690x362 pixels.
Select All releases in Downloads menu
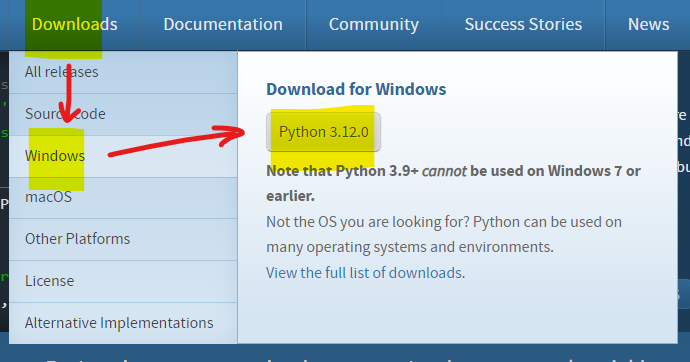pyautogui.click(x=123, y=72)
